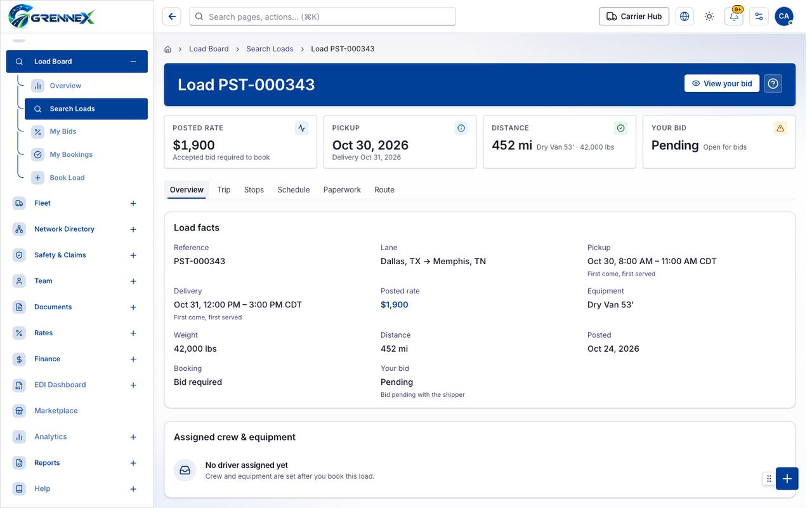The width and height of the screenshot is (812, 508).
Task: Click the Marketplace sidebar icon
Action: click(20, 411)
